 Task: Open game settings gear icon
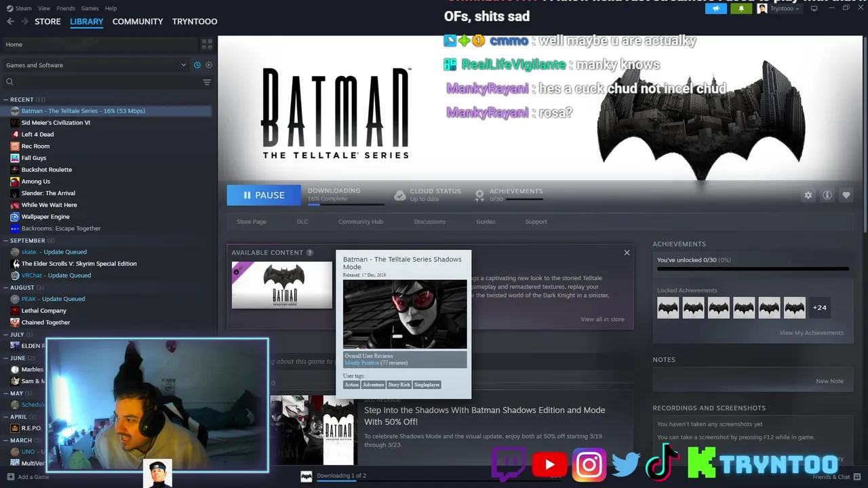coord(808,195)
